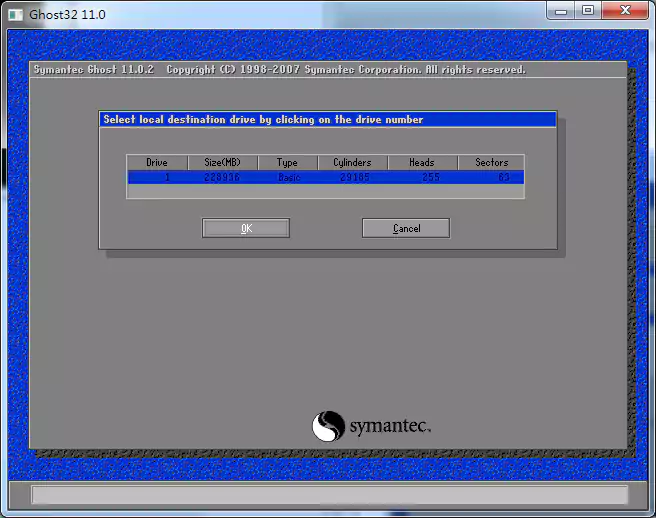656x518 pixels.
Task: Click the 29185 cylinders value
Action: 355,177
